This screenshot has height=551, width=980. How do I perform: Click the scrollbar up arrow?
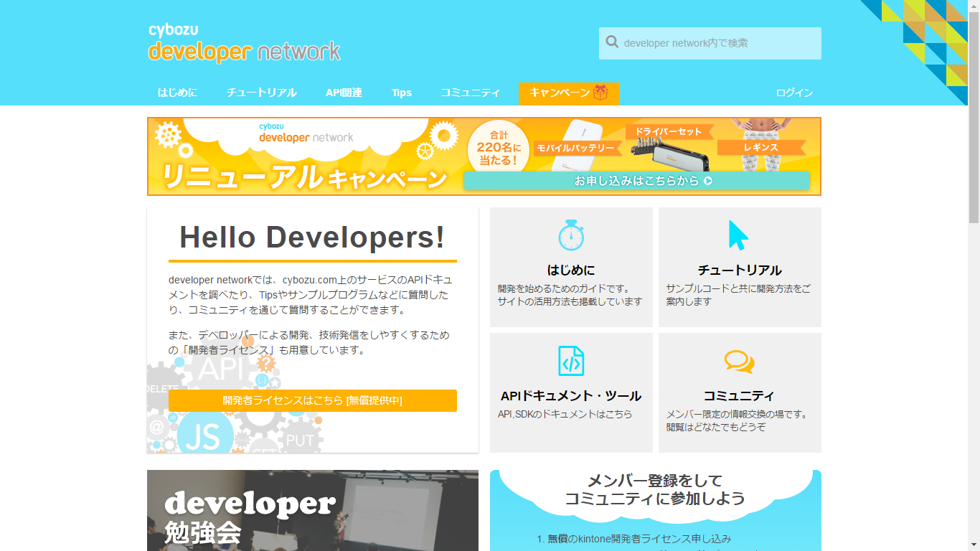(974, 6)
